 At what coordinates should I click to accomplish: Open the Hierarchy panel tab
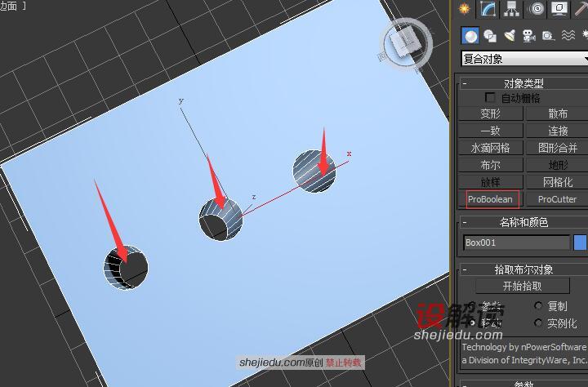pyautogui.click(x=511, y=9)
